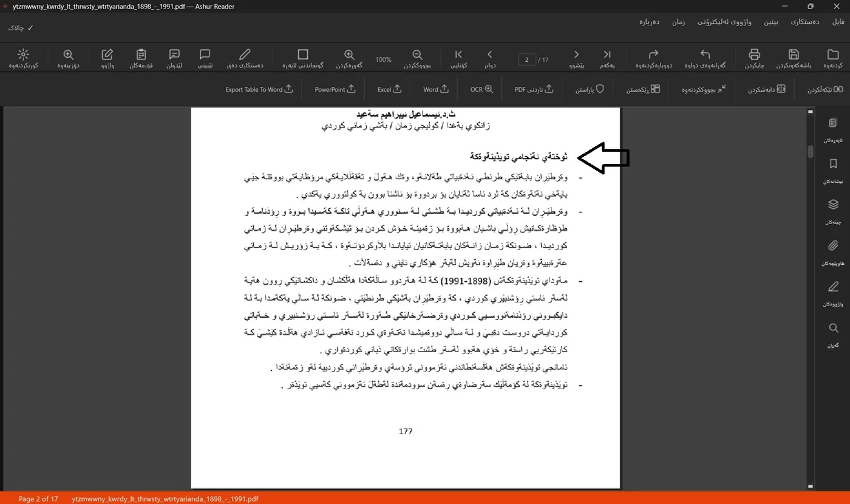Go to the next page (دواتر)
Viewport: 850px width, 504px height.
click(490, 59)
